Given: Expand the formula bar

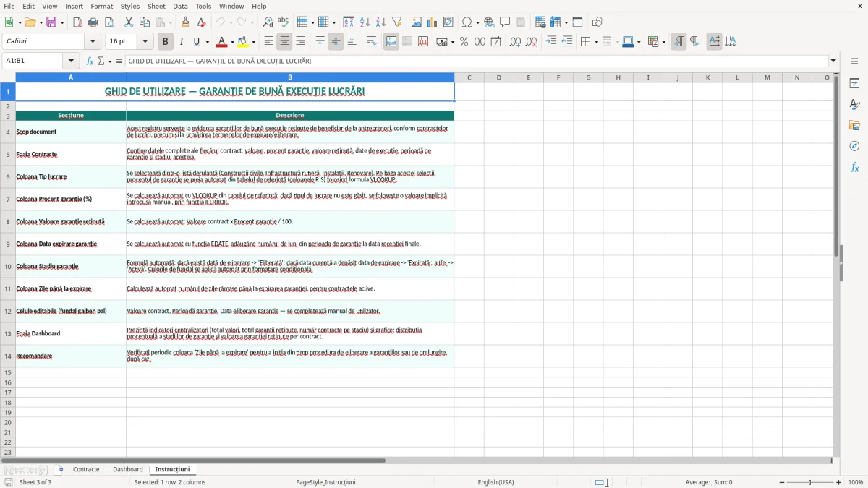Looking at the screenshot, I should point(833,61).
